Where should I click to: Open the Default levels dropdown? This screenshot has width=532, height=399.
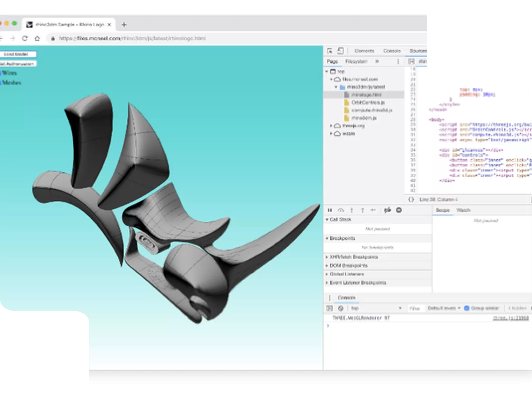[443, 308]
